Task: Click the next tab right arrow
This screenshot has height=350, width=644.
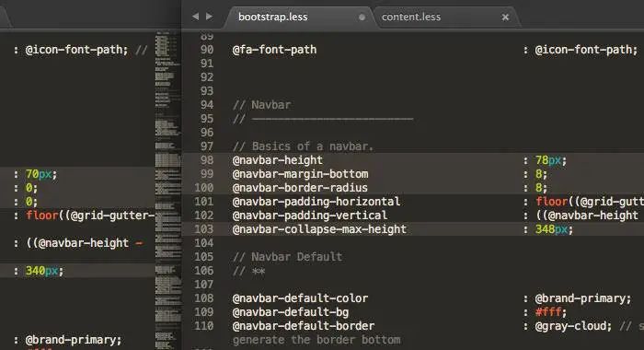Action: click(x=210, y=17)
